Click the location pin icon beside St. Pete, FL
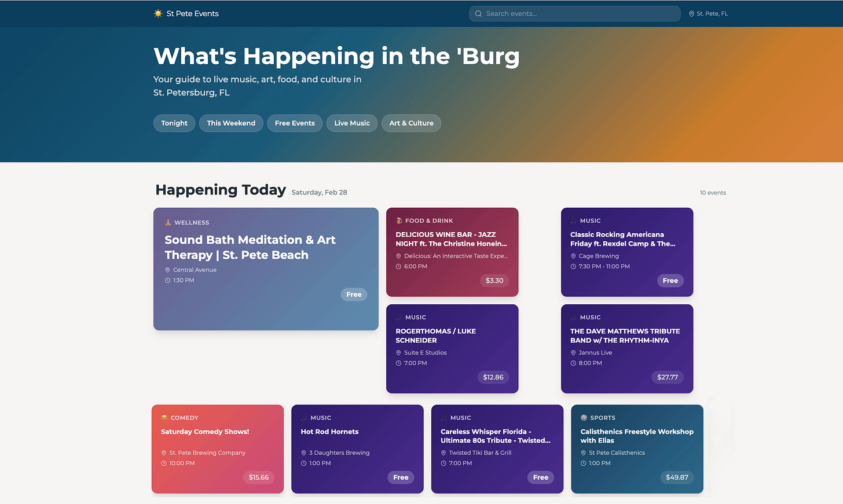The width and height of the screenshot is (843, 504). point(691,14)
